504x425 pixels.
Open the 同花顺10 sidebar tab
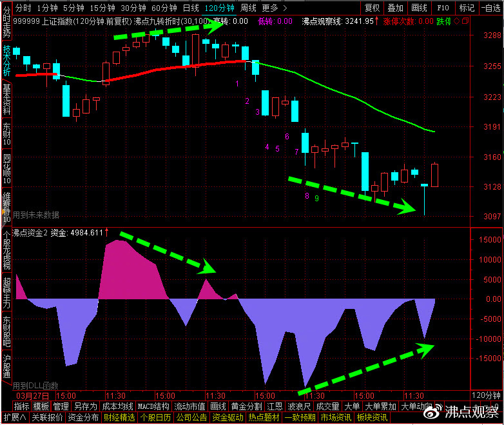[6, 169]
